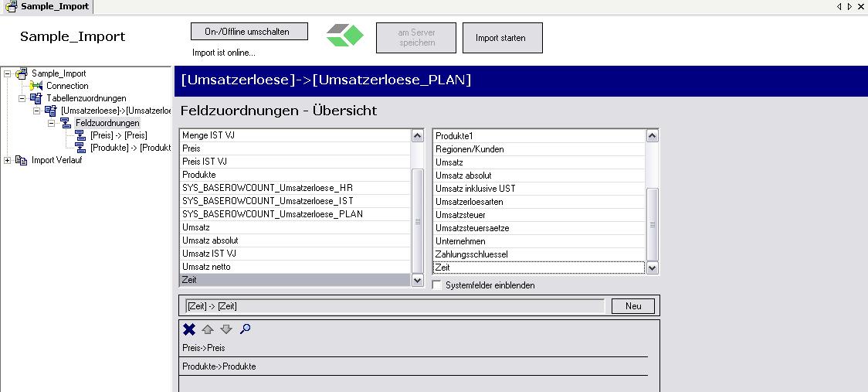The height and width of the screenshot is (392, 868).
Task: Click the Neu button
Action: click(x=633, y=306)
